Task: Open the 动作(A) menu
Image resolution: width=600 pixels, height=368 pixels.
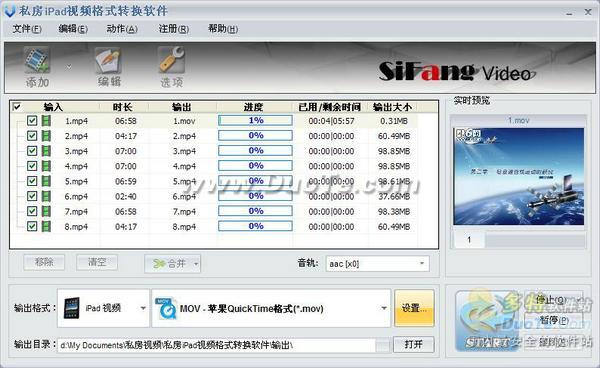Action: [122, 29]
